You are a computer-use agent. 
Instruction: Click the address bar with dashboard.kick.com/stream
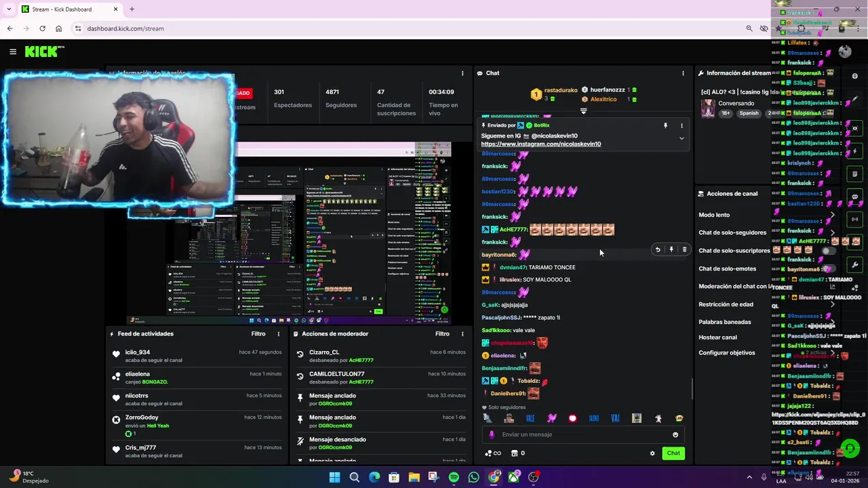(x=407, y=28)
